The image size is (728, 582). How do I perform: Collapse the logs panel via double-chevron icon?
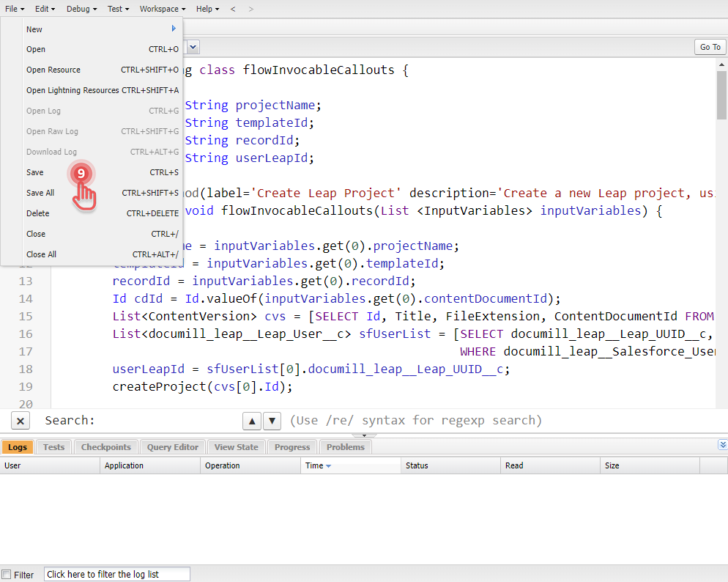723,444
